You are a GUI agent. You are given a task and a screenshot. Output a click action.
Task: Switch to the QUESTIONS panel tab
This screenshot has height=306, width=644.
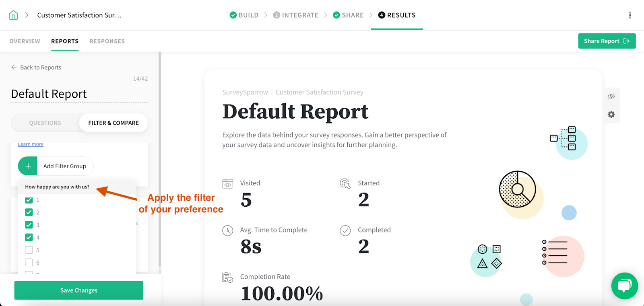pyautogui.click(x=45, y=123)
